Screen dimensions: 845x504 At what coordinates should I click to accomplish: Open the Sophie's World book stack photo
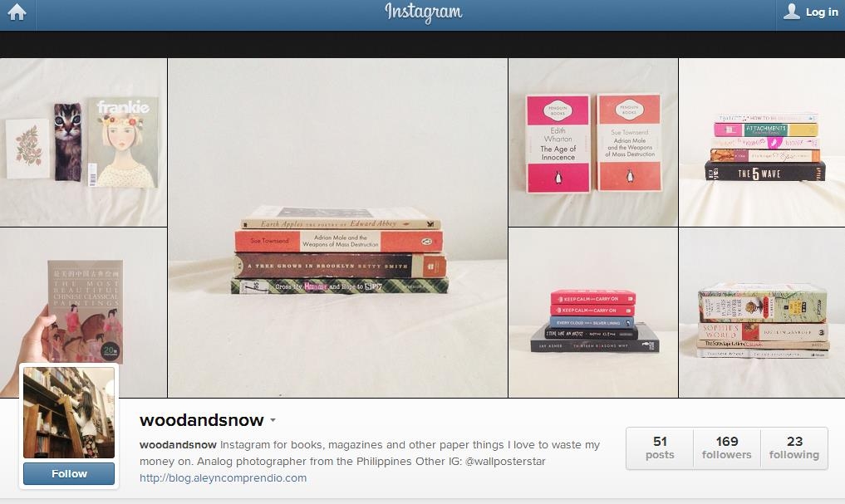[x=762, y=312]
